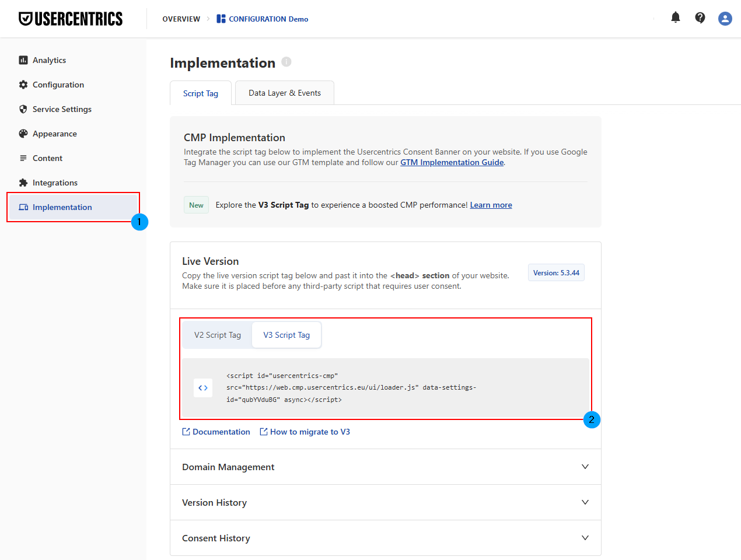Image resolution: width=741 pixels, height=560 pixels.
Task: Click the external link icon beside Documentation
Action: [x=186, y=432]
